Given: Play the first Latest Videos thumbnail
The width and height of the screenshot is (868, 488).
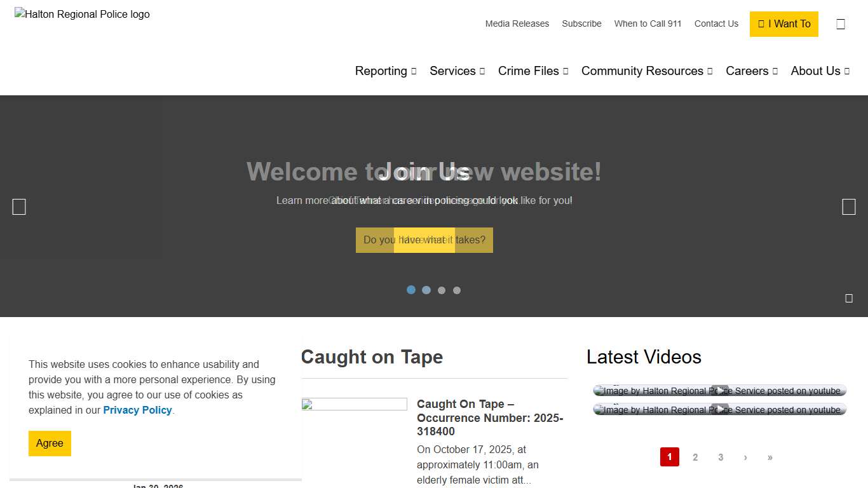Looking at the screenshot, I should [x=719, y=391].
